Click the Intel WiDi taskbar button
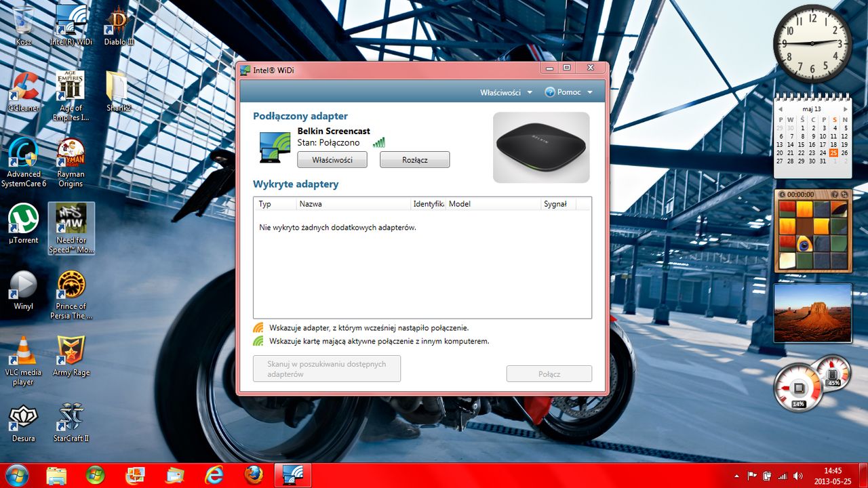 (293, 475)
